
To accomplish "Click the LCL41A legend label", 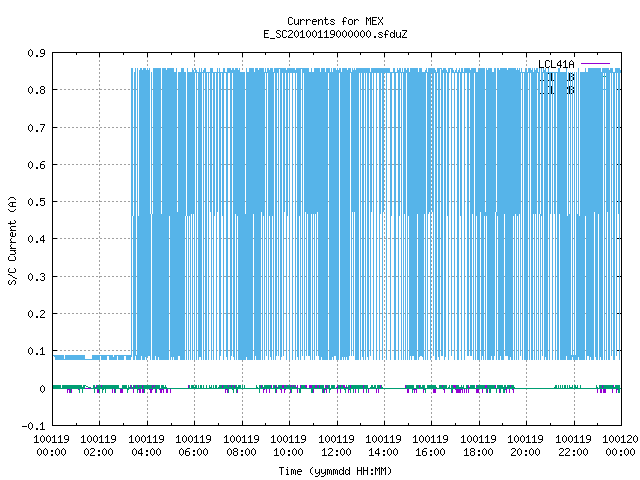I will tap(556, 64).
